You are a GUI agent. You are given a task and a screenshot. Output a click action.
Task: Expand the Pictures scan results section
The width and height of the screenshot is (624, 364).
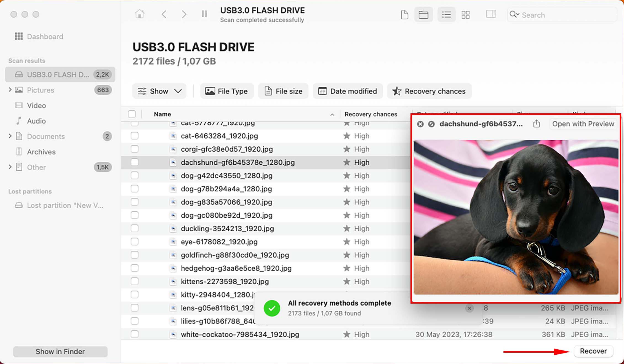tap(10, 90)
